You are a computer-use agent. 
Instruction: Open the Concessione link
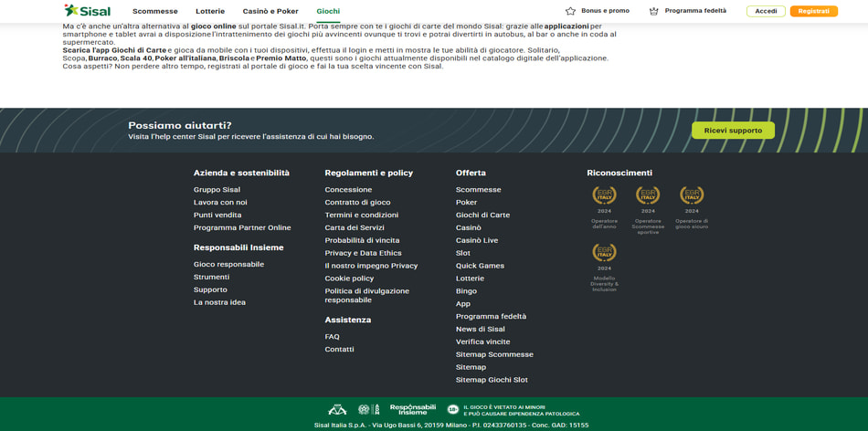pyautogui.click(x=348, y=190)
